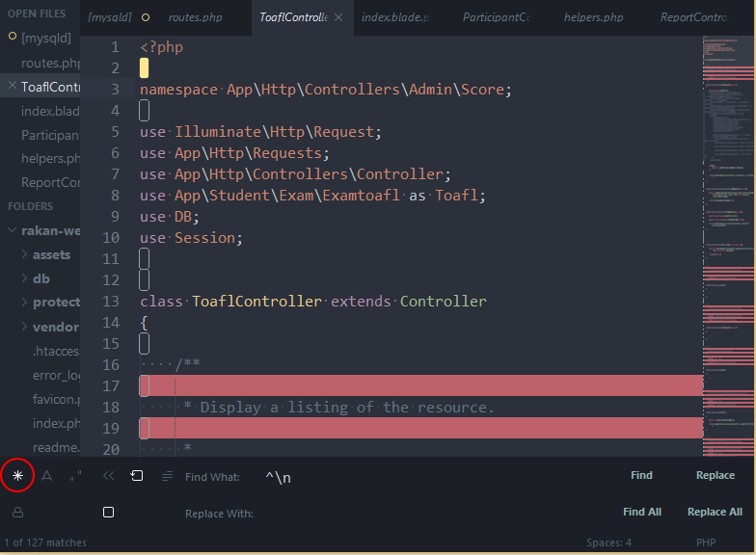Click the Examtoafl as Toafl import line
The image size is (756, 555).
pos(312,196)
